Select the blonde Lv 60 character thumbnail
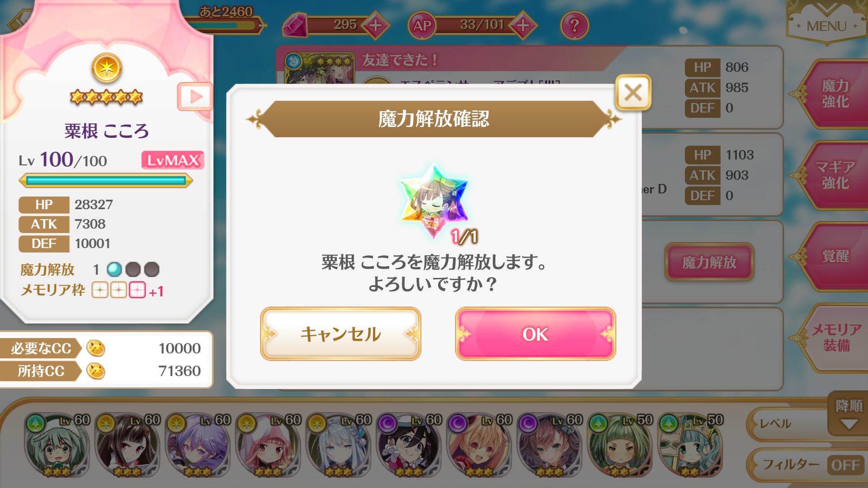The image size is (868, 488). click(479, 445)
